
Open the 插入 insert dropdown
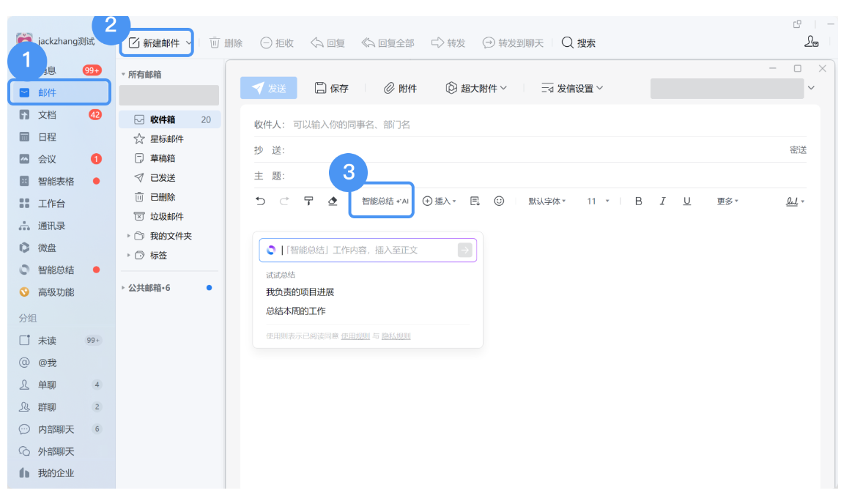pyautogui.click(x=440, y=201)
